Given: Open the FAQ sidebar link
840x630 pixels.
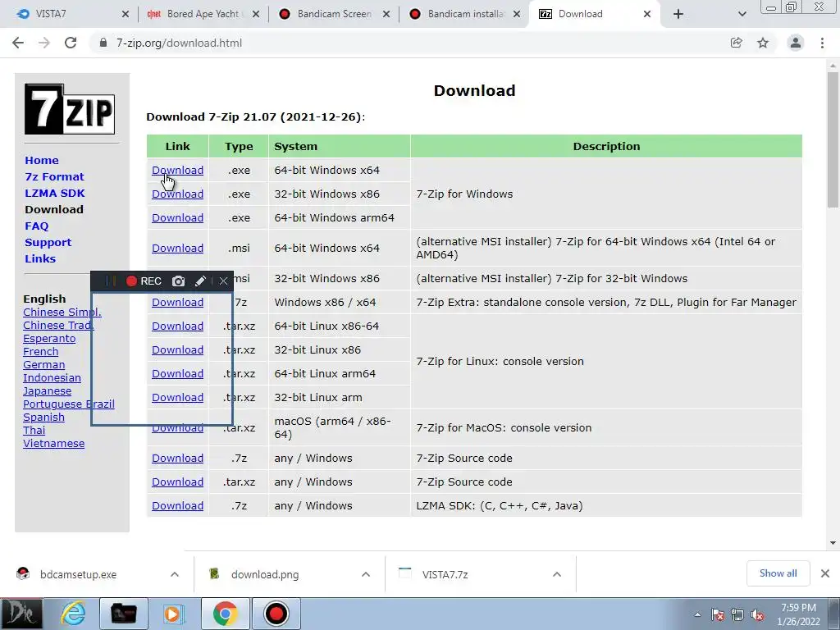Looking at the screenshot, I should 36,226.
